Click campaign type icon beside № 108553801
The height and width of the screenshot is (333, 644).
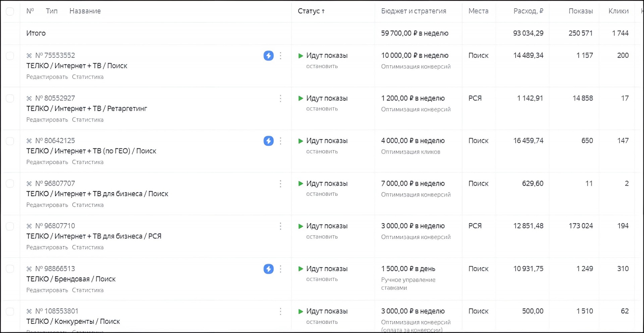point(29,311)
